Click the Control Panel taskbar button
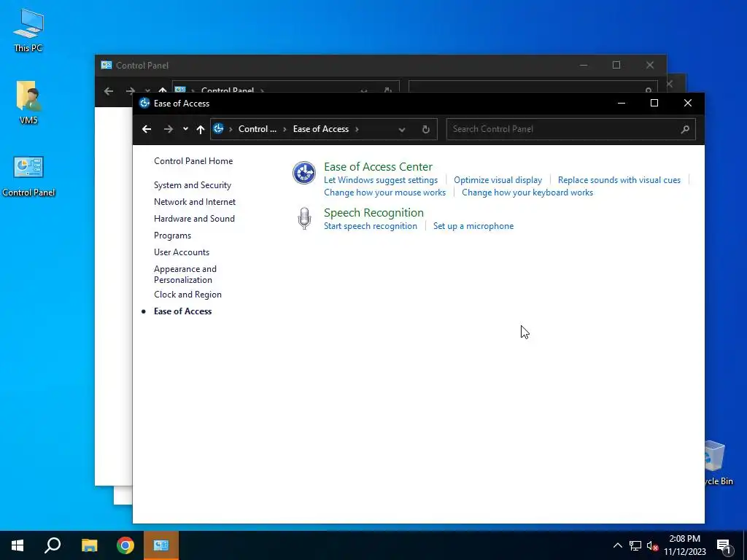The width and height of the screenshot is (747, 560). tap(161, 545)
